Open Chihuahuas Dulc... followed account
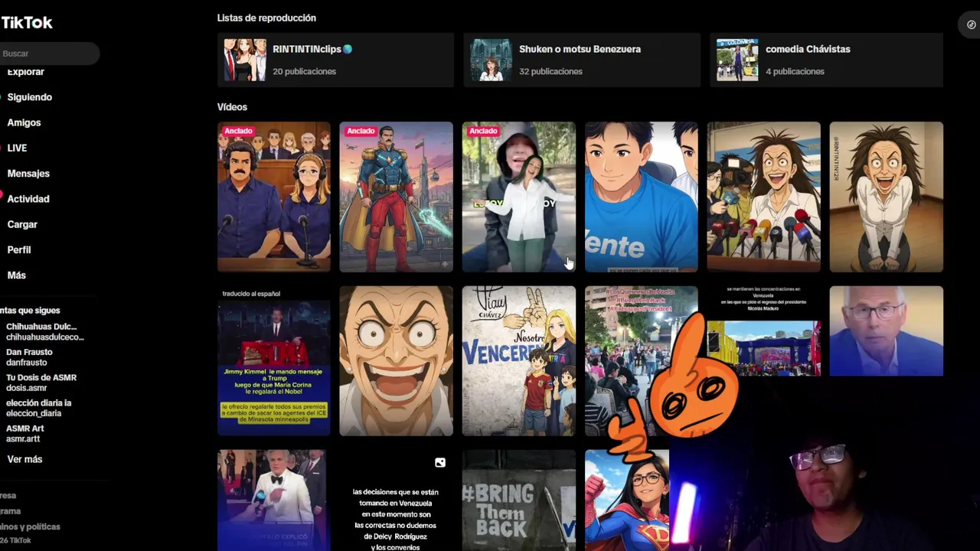The height and width of the screenshot is (551, 980). [44, 331]
